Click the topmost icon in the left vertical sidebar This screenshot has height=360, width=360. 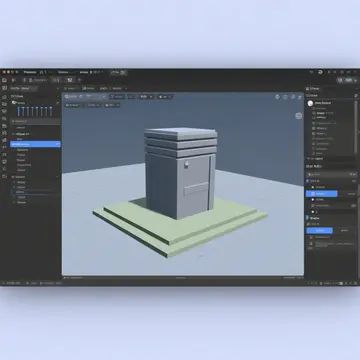(x=4, y=80)
